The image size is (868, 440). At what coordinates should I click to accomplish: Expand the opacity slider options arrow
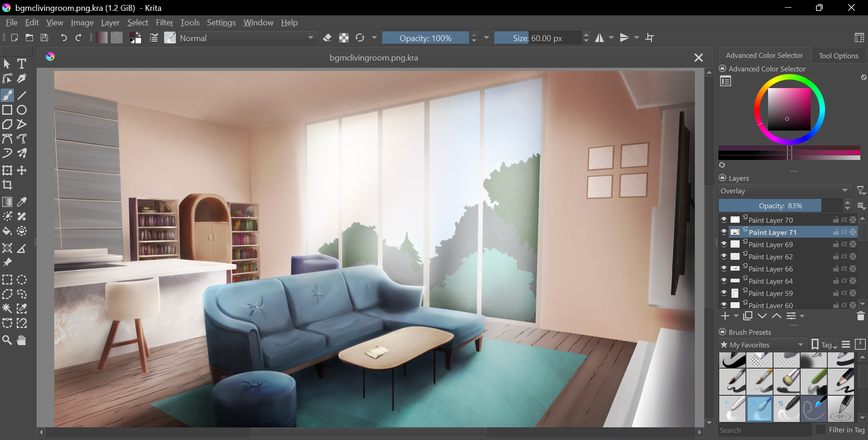(x=486, y=38)
